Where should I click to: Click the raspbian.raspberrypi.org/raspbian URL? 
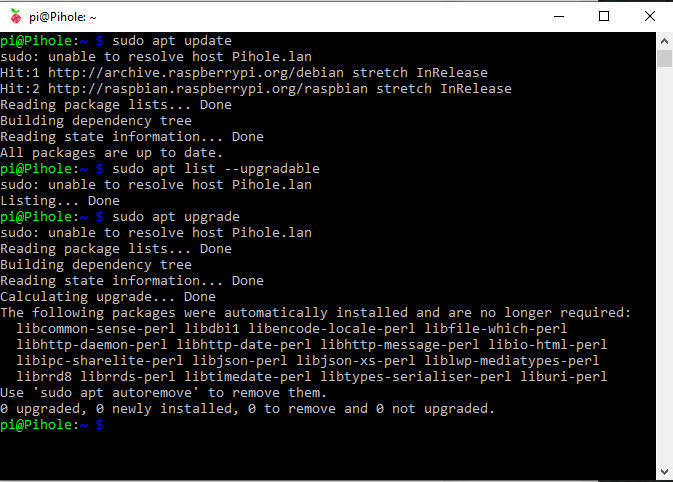208,89
